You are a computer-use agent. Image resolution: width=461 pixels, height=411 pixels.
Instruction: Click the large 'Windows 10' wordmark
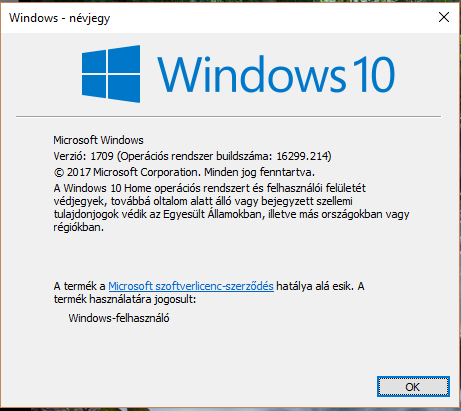276,74
